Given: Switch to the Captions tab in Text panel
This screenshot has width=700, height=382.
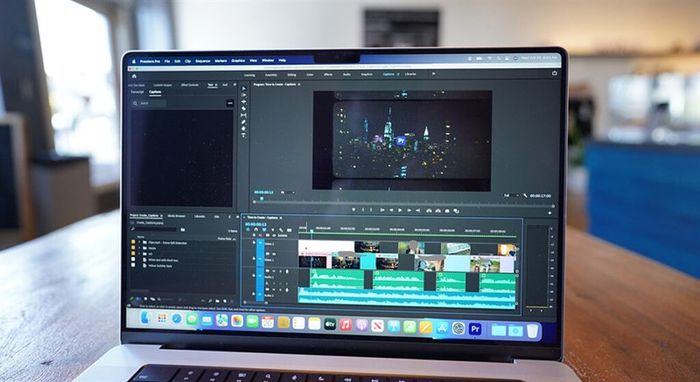Looking at the screenshot, I should tap(155, 92).
